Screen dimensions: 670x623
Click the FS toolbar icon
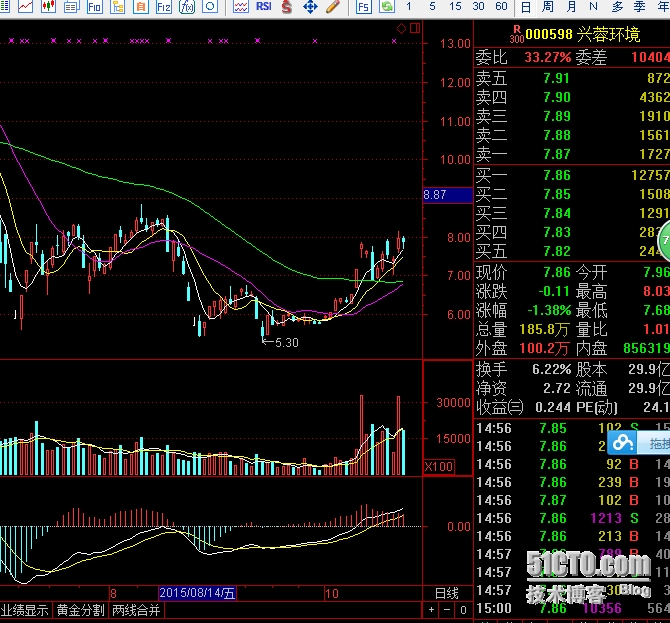tap(364, 6)
